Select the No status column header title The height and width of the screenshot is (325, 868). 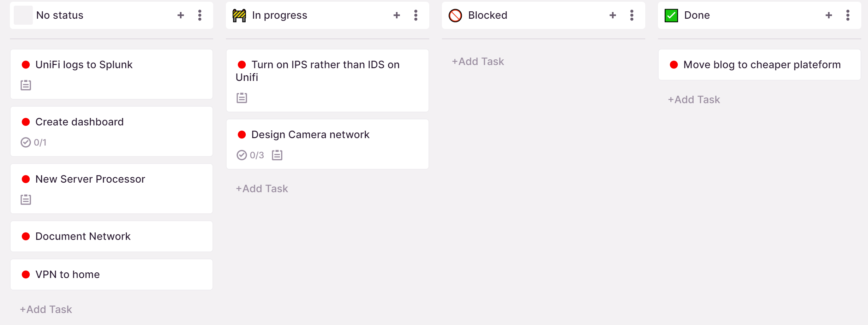pyautogui.click(x=60, y=15)
